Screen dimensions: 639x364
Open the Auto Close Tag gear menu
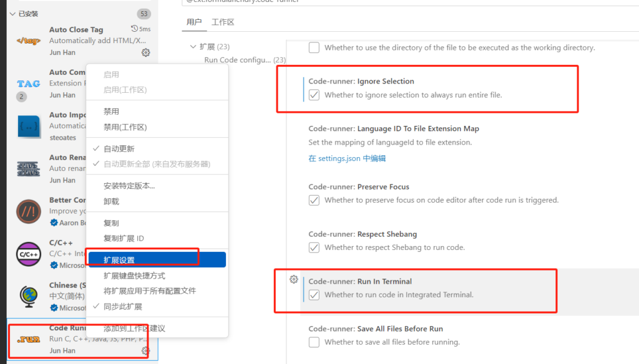click(x=145, y=53)
